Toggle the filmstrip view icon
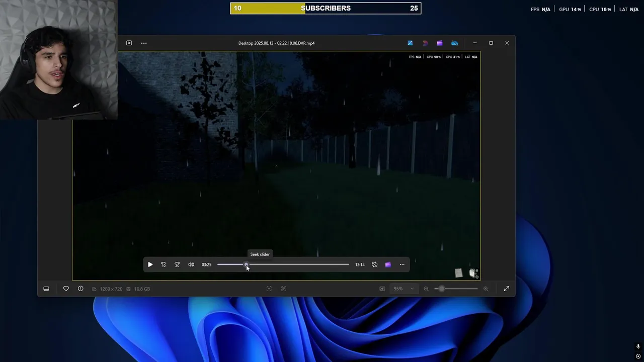Screen dimensions: 644x362 point(46,289)
